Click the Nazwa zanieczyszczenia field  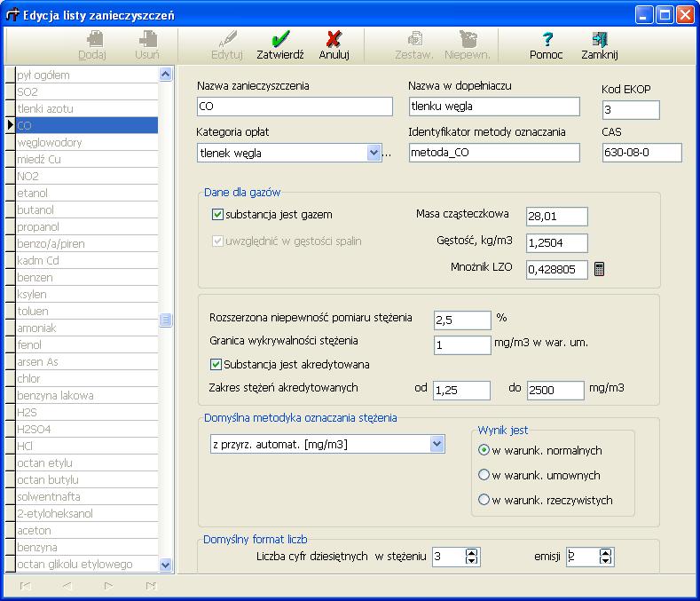tap(295, 107)
